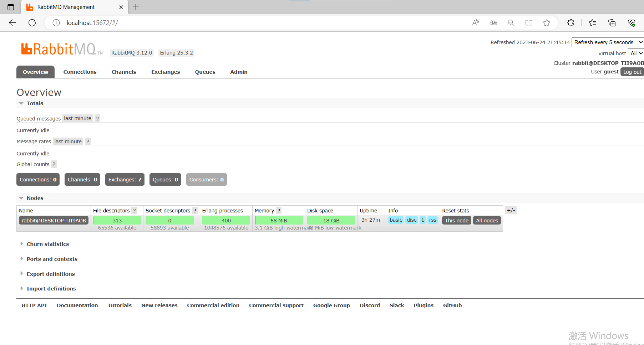Open split screen icon
The width and height of the screenshot is (644, 345).
529,23
